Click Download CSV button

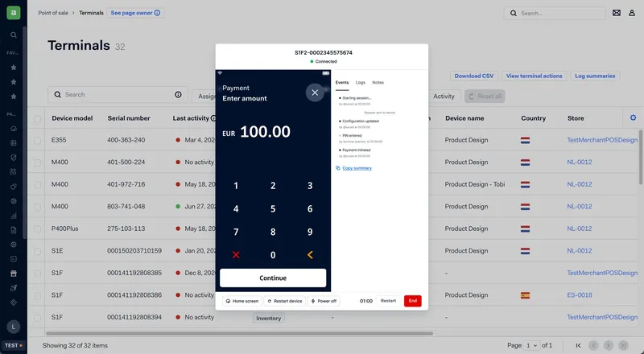tap(474, 76)
